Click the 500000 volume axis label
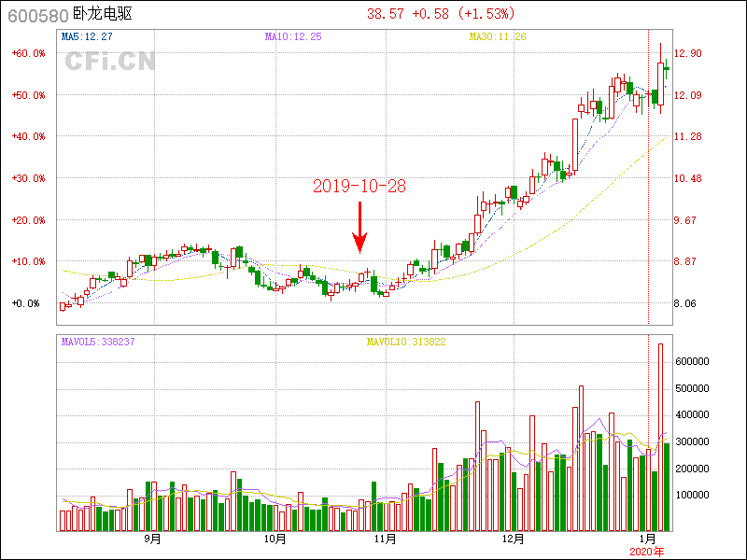747x560 pixels. (692, 389)
